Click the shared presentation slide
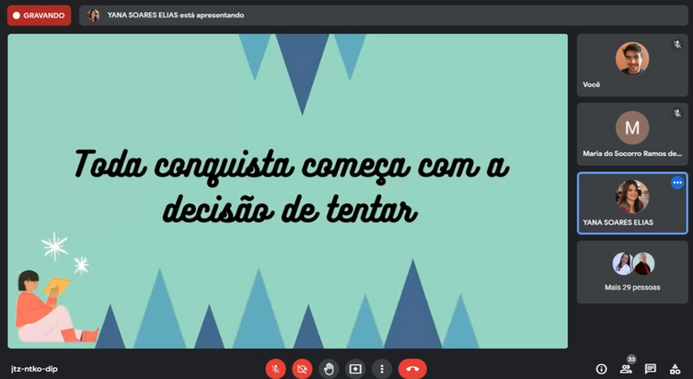This screenshot has width=693, height=379. [x=288, y=191]
